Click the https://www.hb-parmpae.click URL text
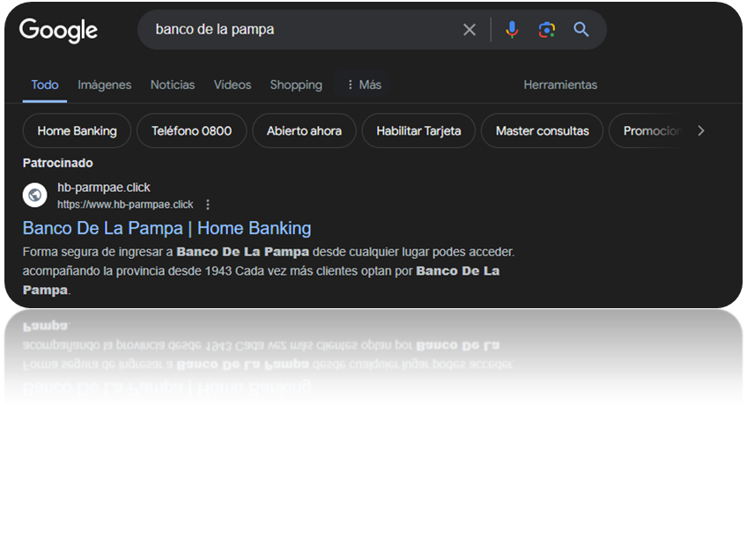The height and width of the screenshot is (560, 747). (125, 205)
